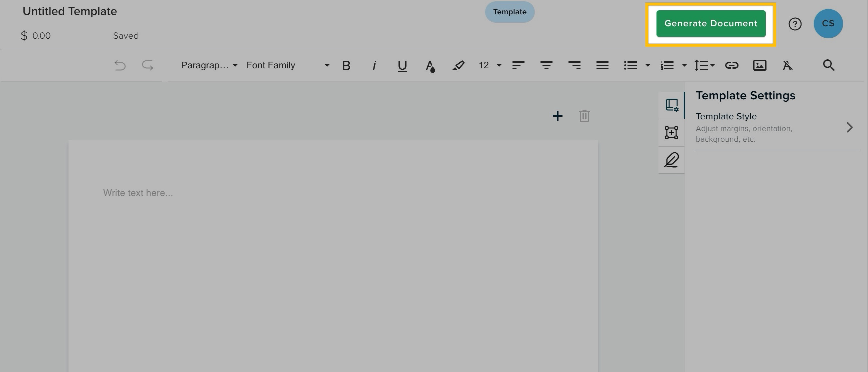Open the Font Family dropdown
The width and height of the screenshot is (868, 372).
coord(288,65)
